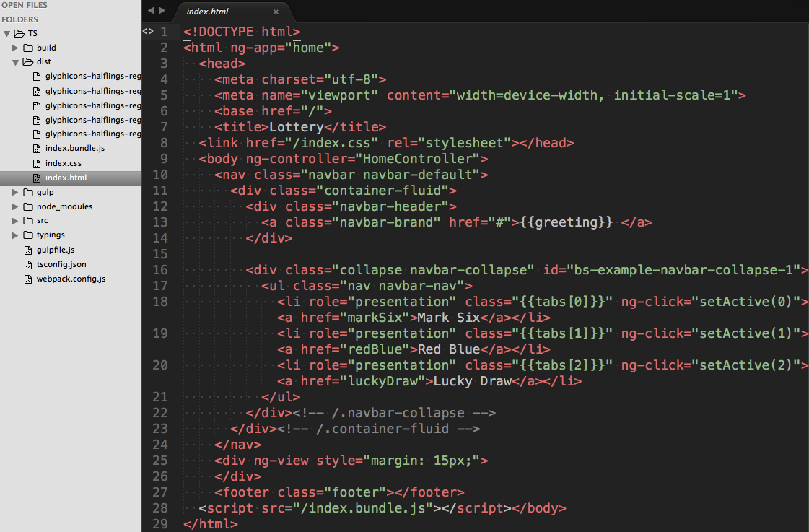Click the src folder icon
This screenshot has height=532, width=809.
tap(28, 220)
